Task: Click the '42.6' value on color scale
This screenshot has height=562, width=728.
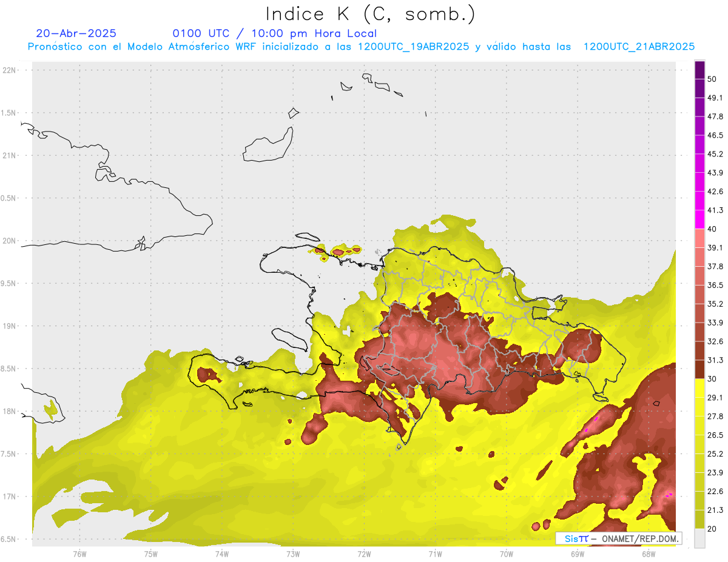Action: tap(715, 192)
